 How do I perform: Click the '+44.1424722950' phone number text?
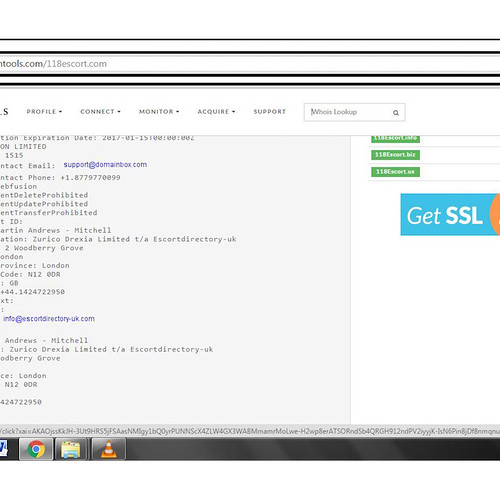point(32,292)
